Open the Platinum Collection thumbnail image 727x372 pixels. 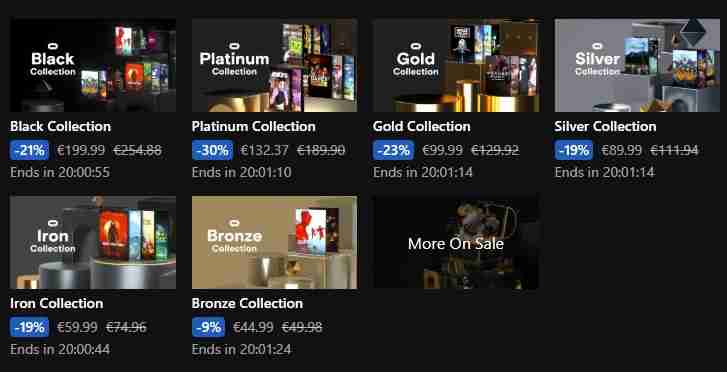coord(274,65)
